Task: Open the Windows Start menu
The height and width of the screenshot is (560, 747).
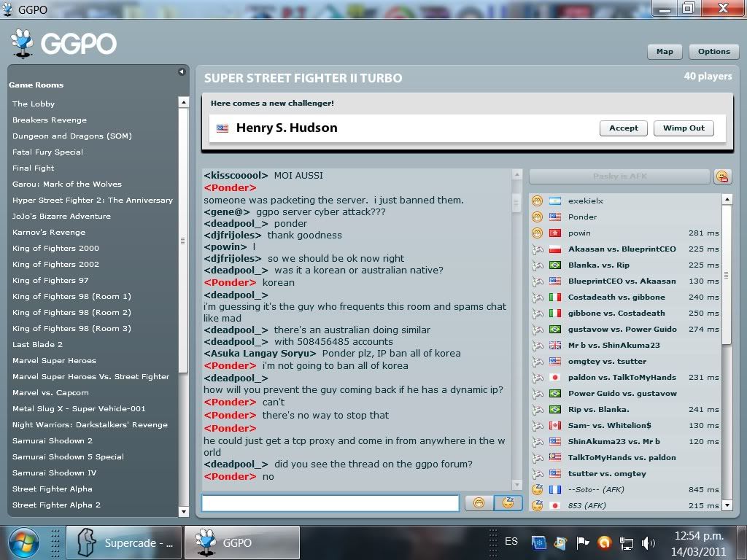Action: click(x=24, y=542)
